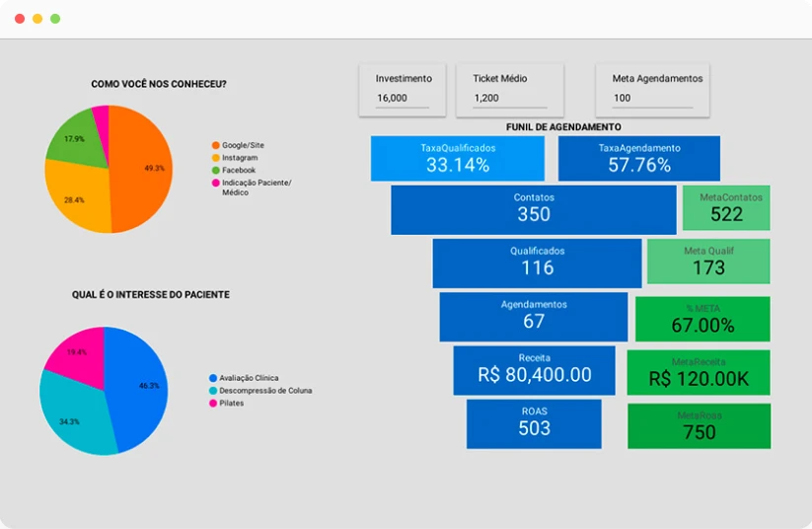Click the Investimento input field
This screenshot has width=812, height=529.
click(402, 99)
